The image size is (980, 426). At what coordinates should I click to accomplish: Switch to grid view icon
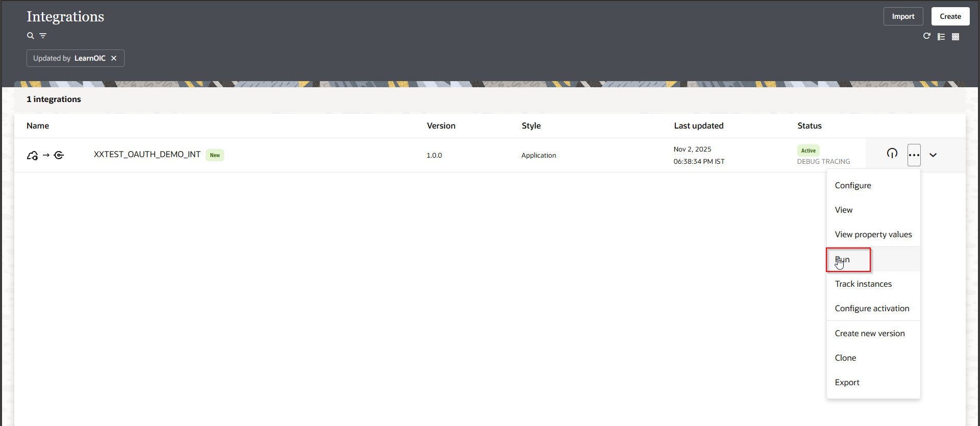(955, 37)
